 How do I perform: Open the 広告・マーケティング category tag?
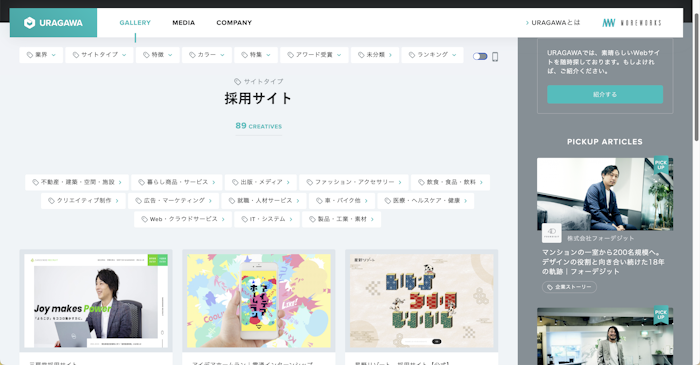[x=174, y=201]
